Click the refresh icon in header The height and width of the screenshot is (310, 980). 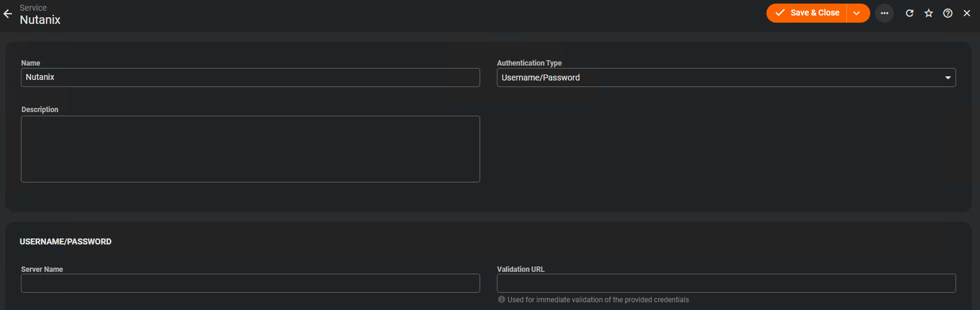[x=910, y=13]
